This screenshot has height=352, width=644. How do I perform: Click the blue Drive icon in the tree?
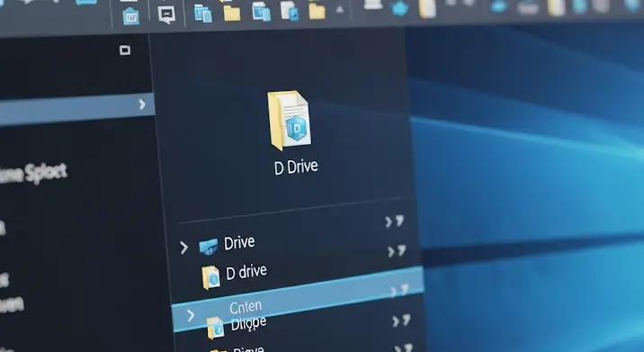[x=209, y=247]
